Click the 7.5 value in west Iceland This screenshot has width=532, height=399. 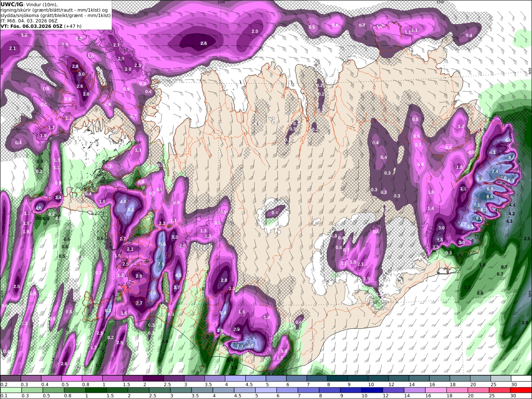[x=161, y=264]
